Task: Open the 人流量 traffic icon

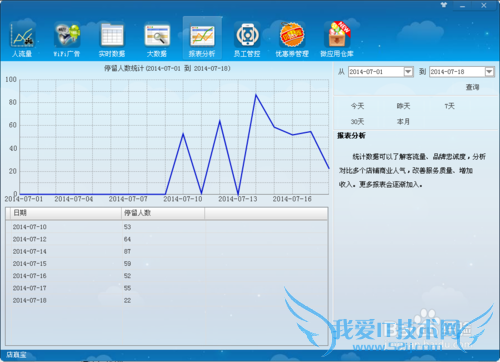Action: point(22,38)
